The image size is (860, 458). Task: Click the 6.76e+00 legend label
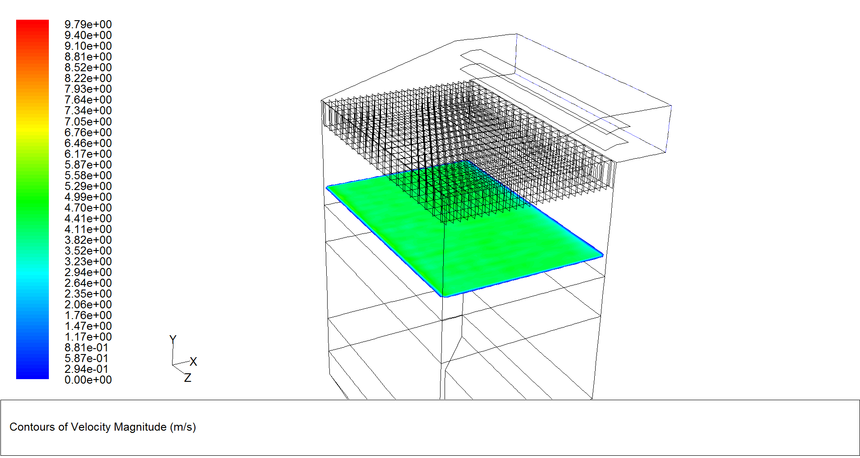pos(88,132)
